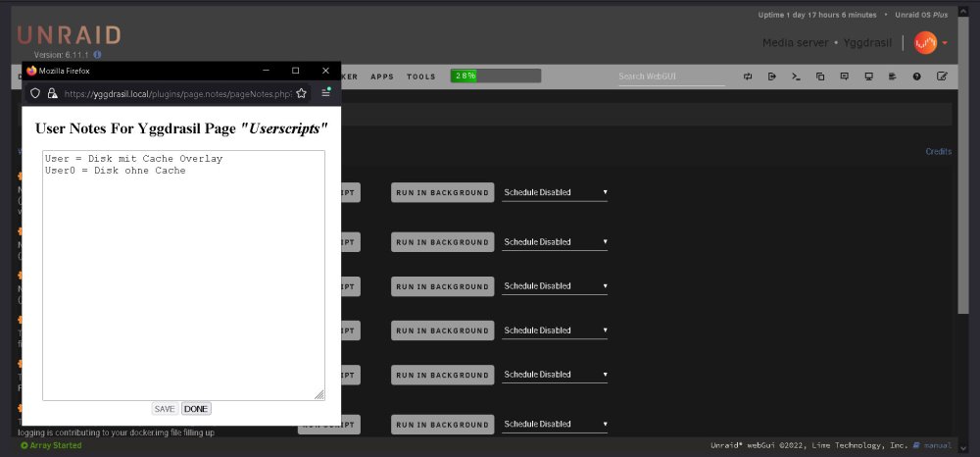Click 'User = Disk mit Cache Overlay' note line

pyautogui.click(x=133, y=159)
